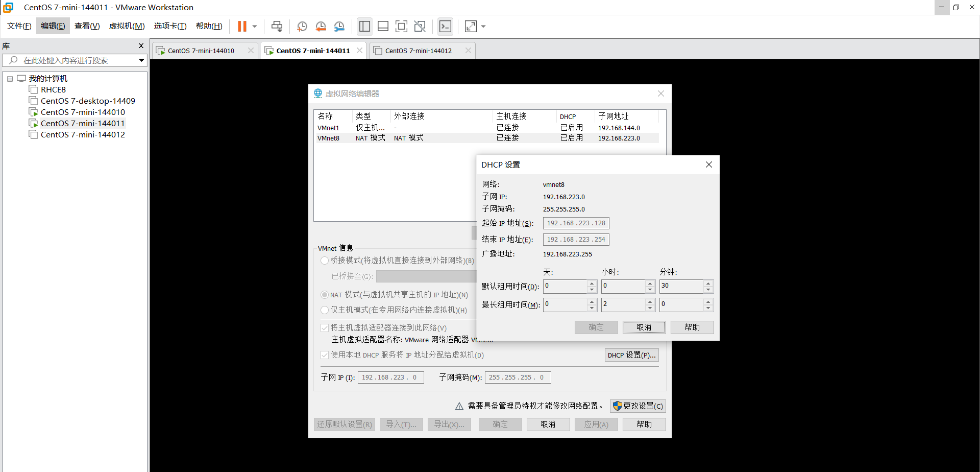This screenshot has width=980, height=472.
Task: Click the take snapshot toolbar icon
Action: point(302,26)
